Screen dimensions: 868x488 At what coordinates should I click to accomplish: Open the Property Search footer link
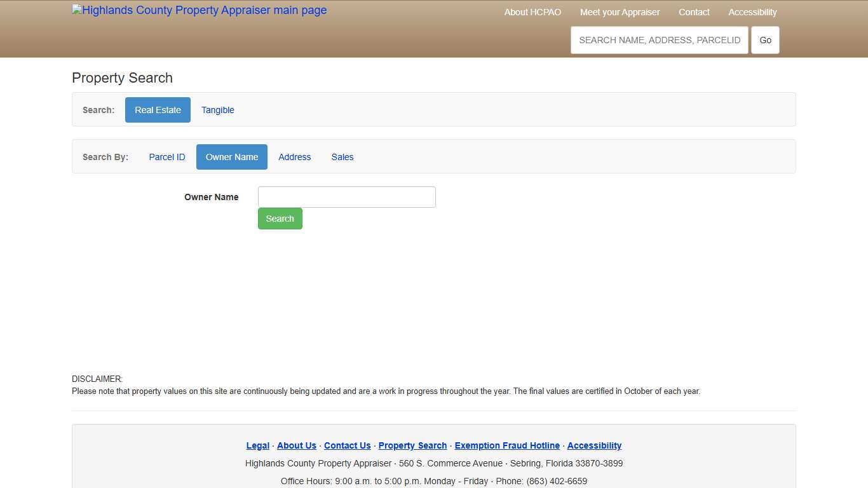[x=412, y=445]
